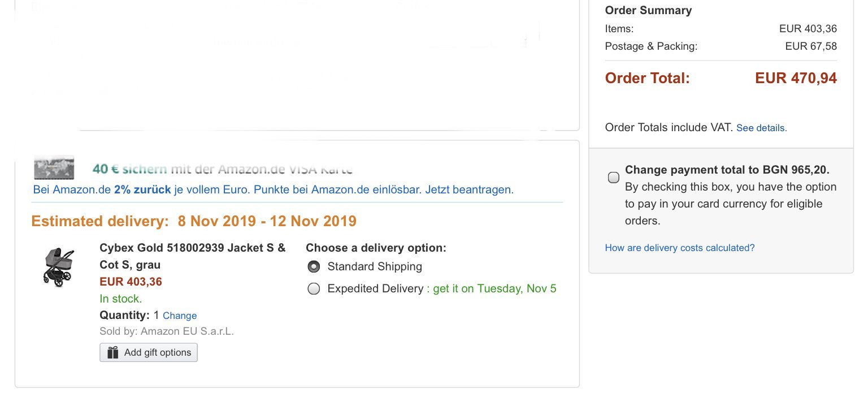Open How are delivery costs calculated
The height and width of the screenshot is (393, 868).
tap(679, 248)
